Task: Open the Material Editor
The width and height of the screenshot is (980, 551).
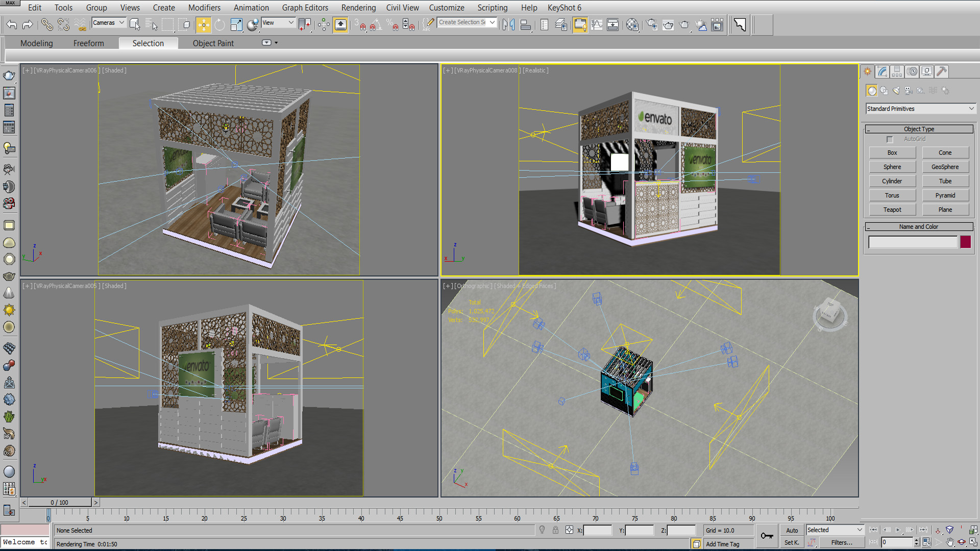Action: click(x=632, y=24)
